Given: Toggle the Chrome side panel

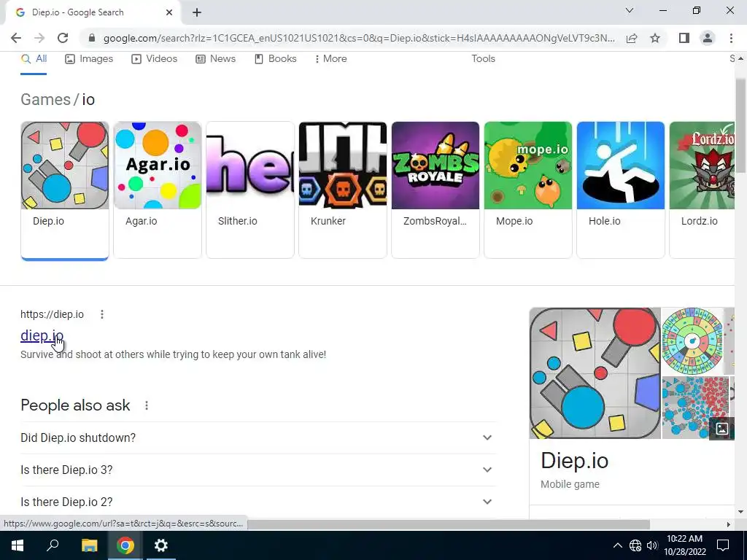Looking at the screenshot, I should [684, 38].
